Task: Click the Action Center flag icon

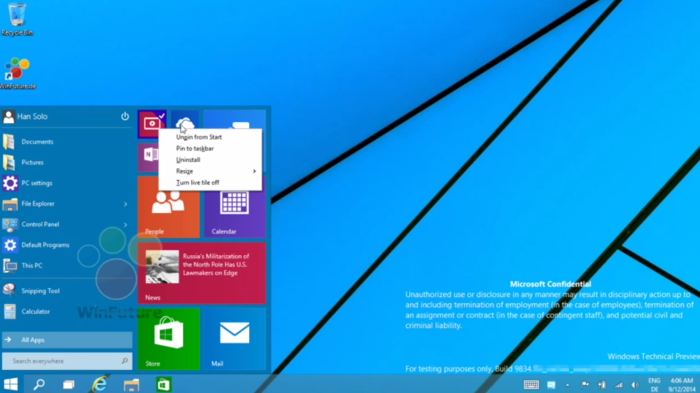Action: click(585, 385)
